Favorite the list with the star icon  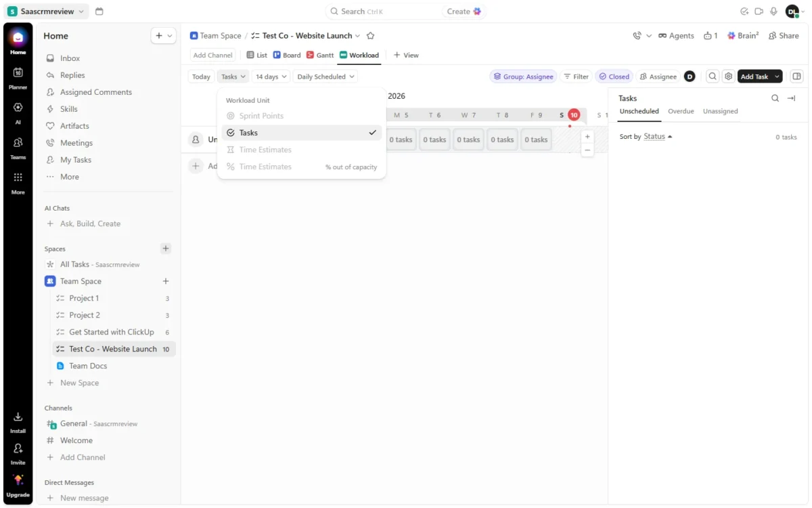click(370, 36)
